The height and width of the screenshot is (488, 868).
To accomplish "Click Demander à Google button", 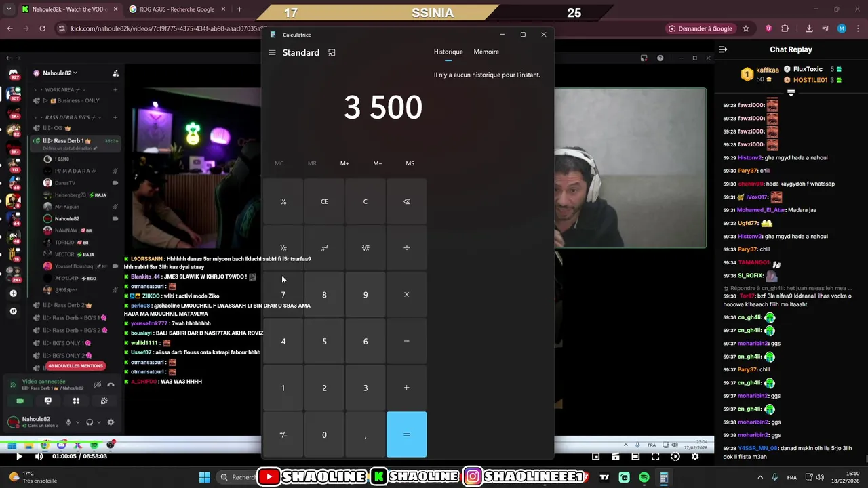I will point(701,28).
